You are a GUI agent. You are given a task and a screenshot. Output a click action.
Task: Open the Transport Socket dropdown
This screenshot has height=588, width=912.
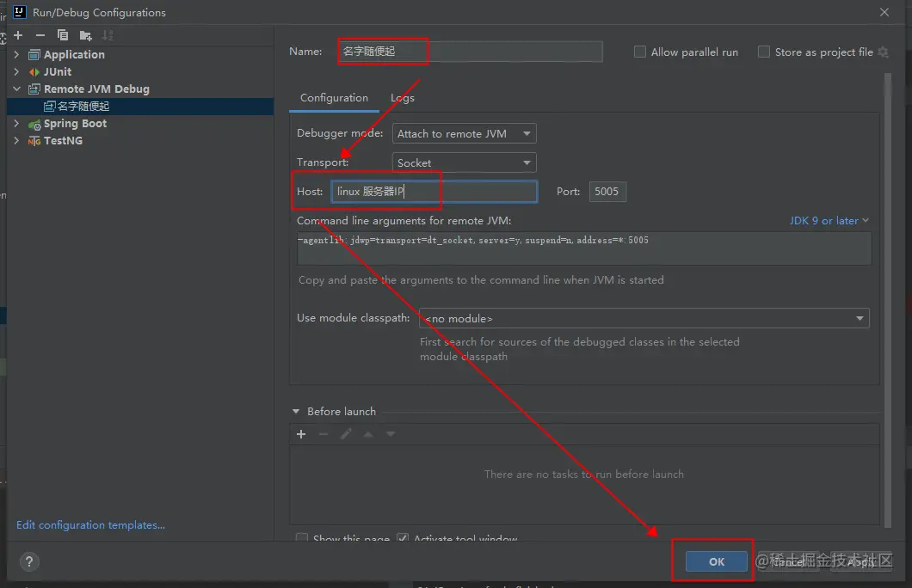pyautogui.click(x=464, y=162)
